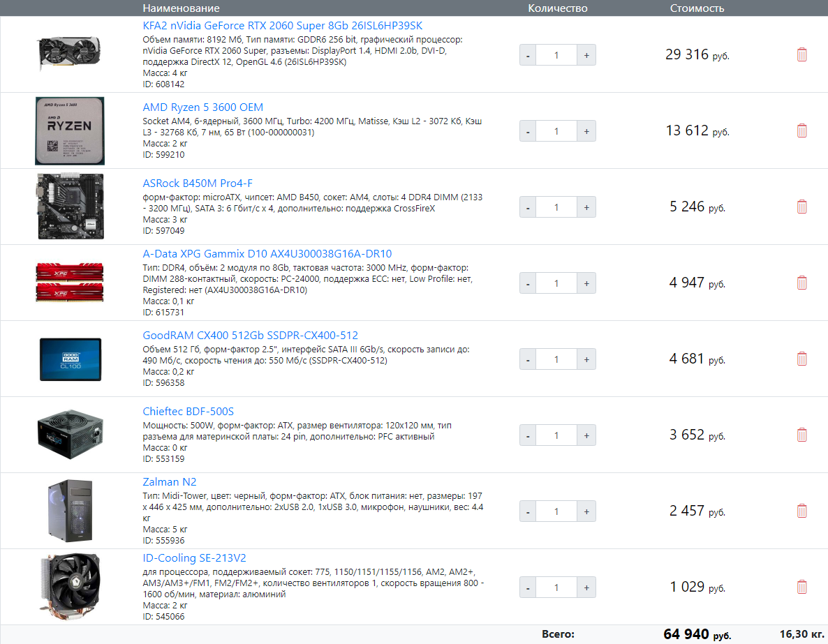
Task: Click the Chieftec power supply thumbnail
Action: pyautogui.click(x=71, y=435)
